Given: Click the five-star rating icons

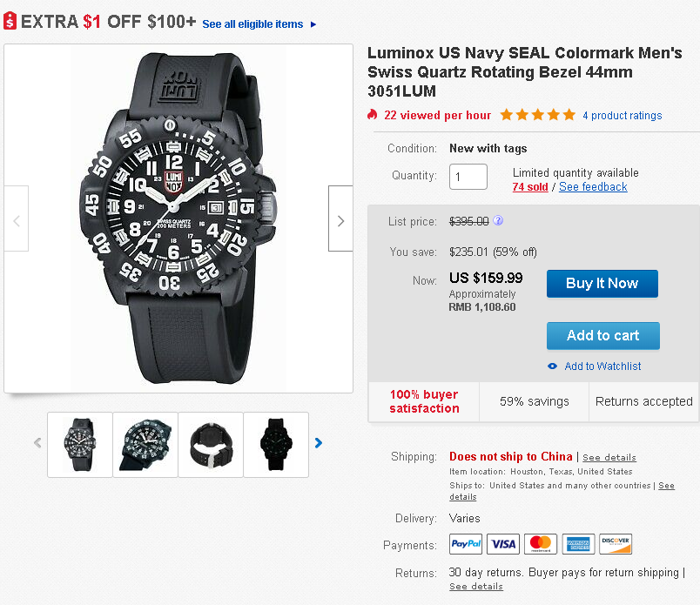Looking at the screenshot, I should 537,115.
